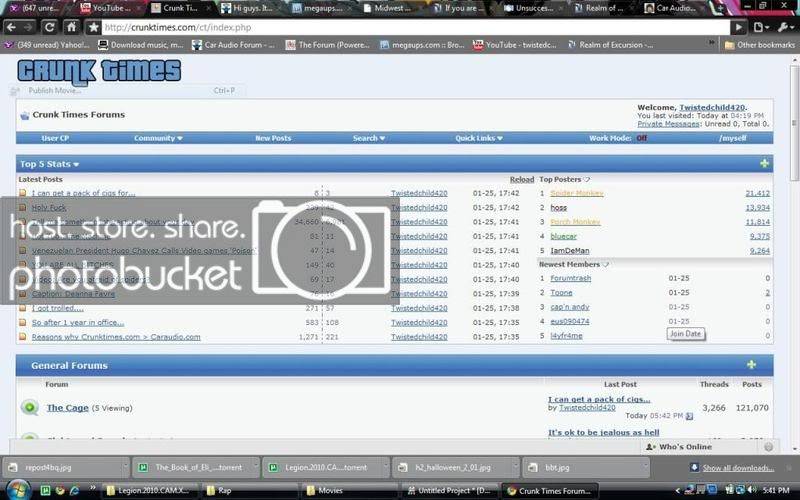Show hidden tray icons arrow
Viewport: 800px width, 500px height.
678,490
